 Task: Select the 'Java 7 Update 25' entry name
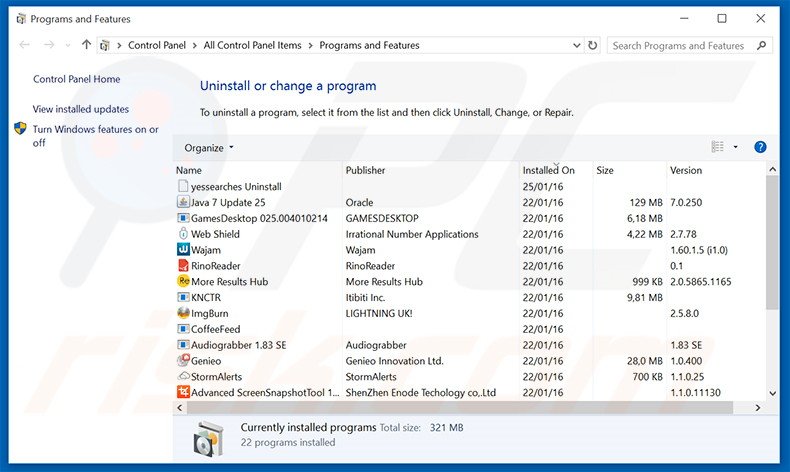[x=228, y=203]
